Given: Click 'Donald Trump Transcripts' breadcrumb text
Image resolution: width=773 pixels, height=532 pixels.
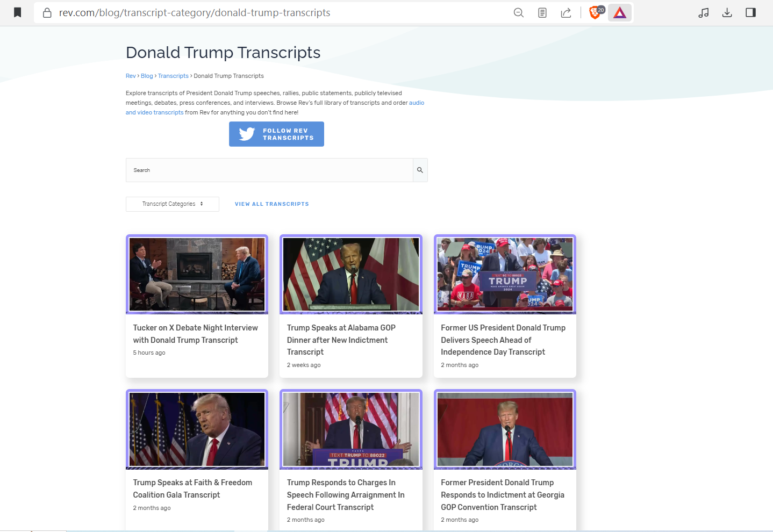Looking at the screenshot, I should tap(229, 76).
